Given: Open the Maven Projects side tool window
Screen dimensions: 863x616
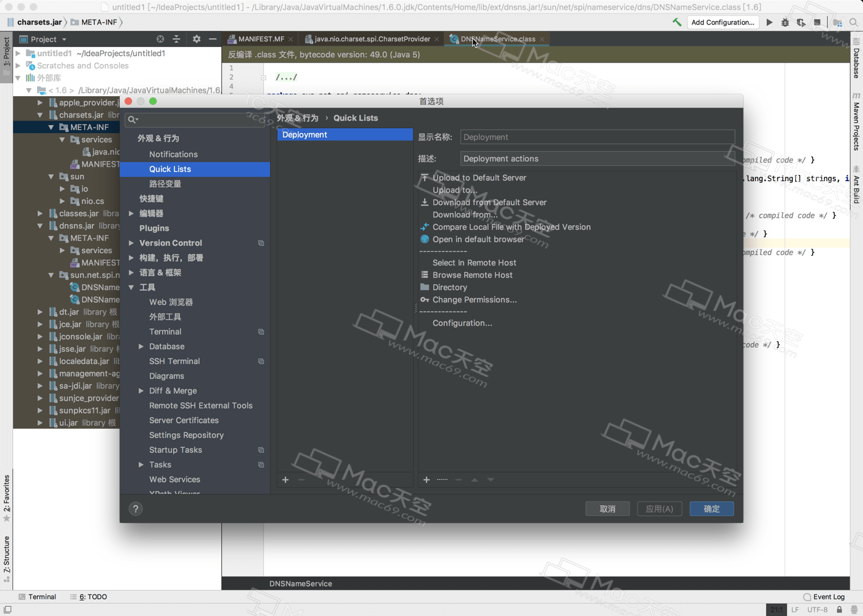Looking at the screenshot, I should [856, 122].
